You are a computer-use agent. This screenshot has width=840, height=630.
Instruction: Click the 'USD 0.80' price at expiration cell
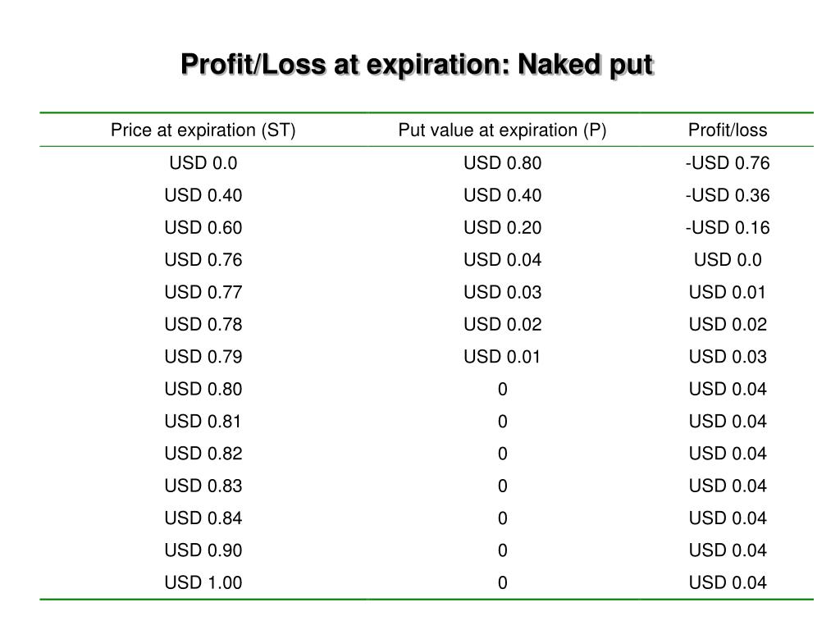pyautogui.click(x=203, y=389)
